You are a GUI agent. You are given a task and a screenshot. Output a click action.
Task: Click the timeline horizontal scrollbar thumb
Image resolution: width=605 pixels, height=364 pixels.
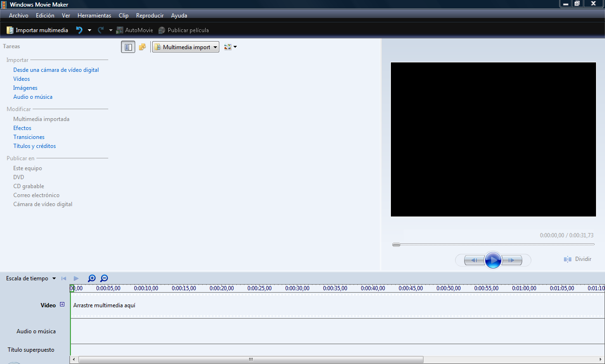(x=250, y=360)
